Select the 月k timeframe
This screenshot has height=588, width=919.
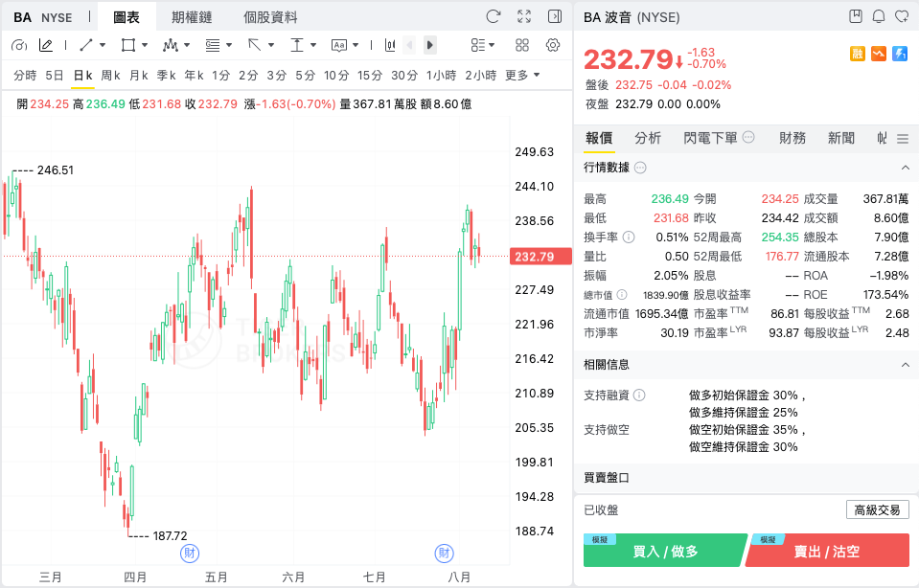(x=139, y=75)
